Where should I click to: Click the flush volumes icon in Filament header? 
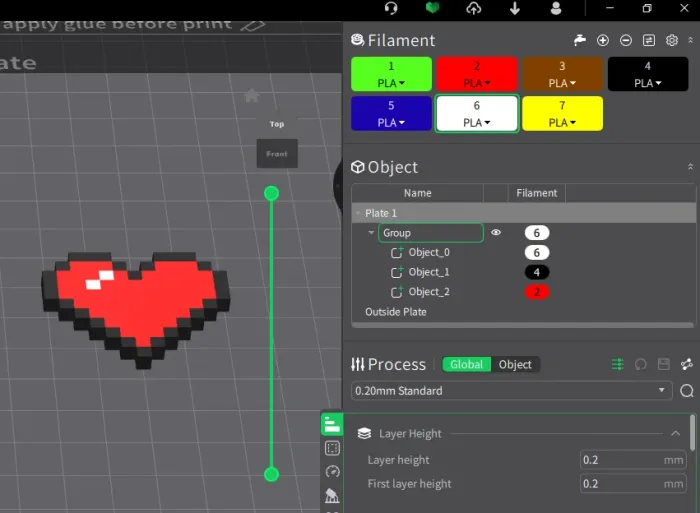[579, 41]
